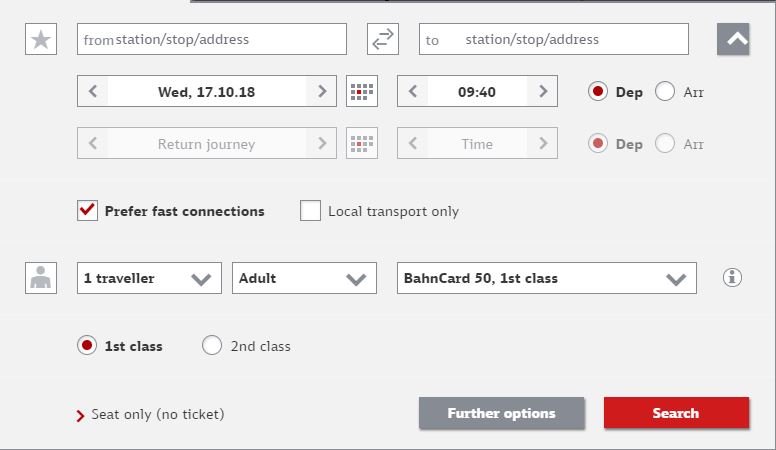Image resolution: width=776 pixels, height=450 pixels.
Task: Increase departure time from 09:40
Action: [543, 91]
